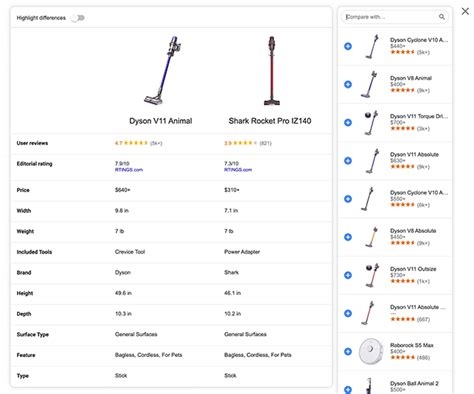This screenshot has height=394, width=474.
Task: Add Dyson Ball Animal 2 using its plus icon
Action: click(x=348, y=389)
